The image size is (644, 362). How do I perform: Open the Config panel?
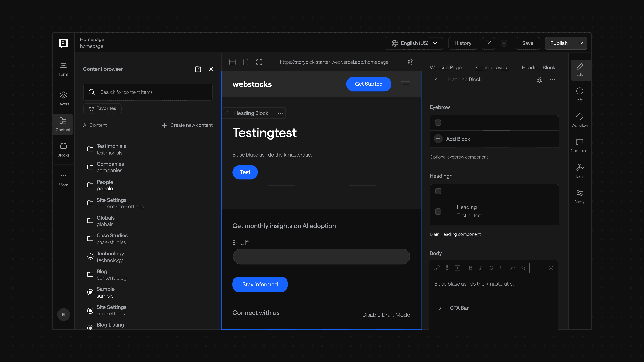[x=579, y=197]
